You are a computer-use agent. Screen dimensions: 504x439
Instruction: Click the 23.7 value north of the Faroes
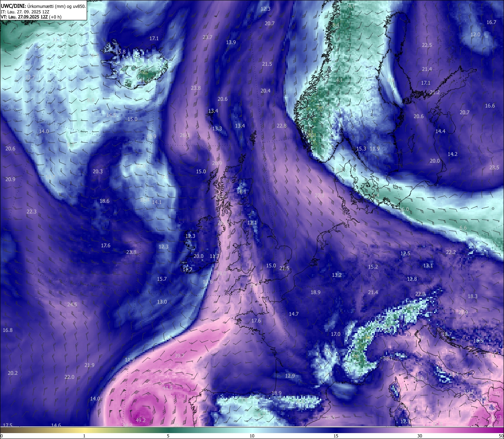[x=208, y=37]
